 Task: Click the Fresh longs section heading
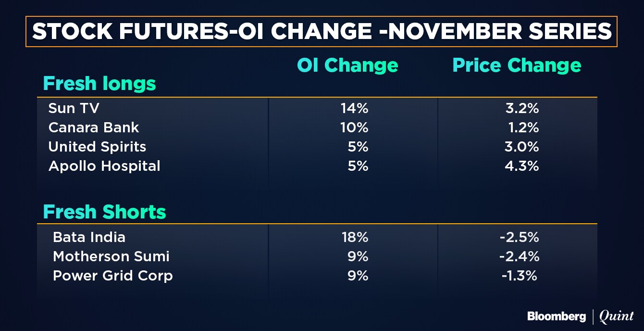click(x=99, y=84)
